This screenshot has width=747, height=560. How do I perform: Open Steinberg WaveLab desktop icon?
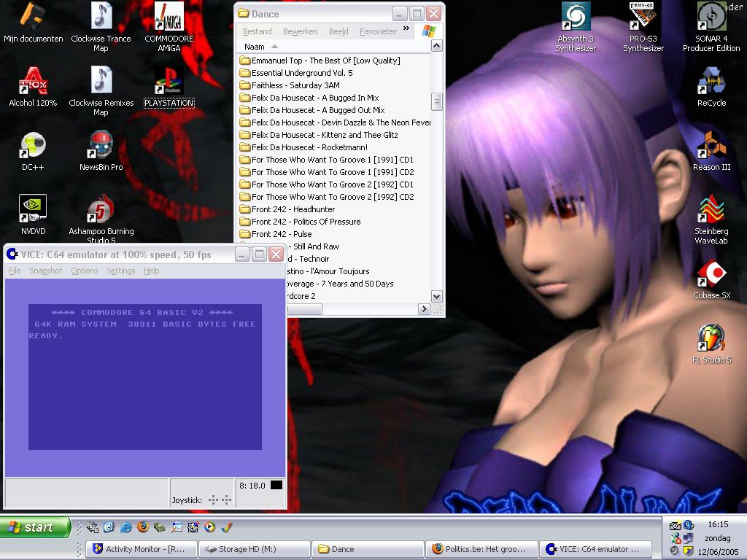tap(711, 210)
